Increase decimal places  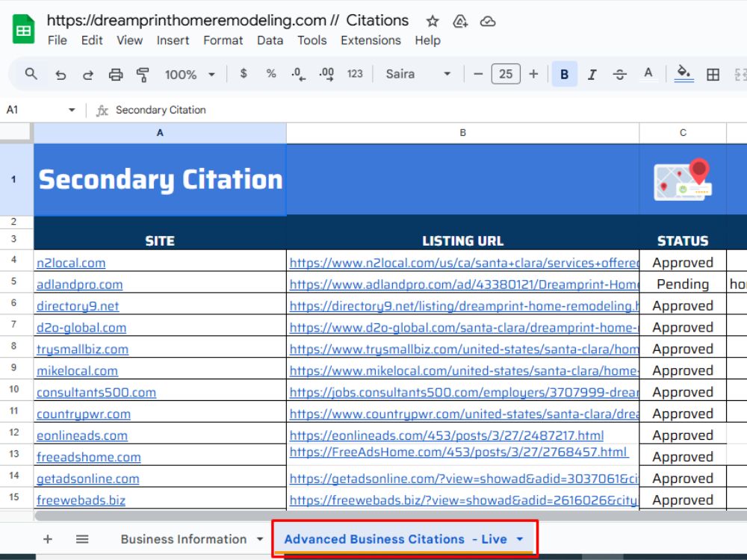click(326, 74)
